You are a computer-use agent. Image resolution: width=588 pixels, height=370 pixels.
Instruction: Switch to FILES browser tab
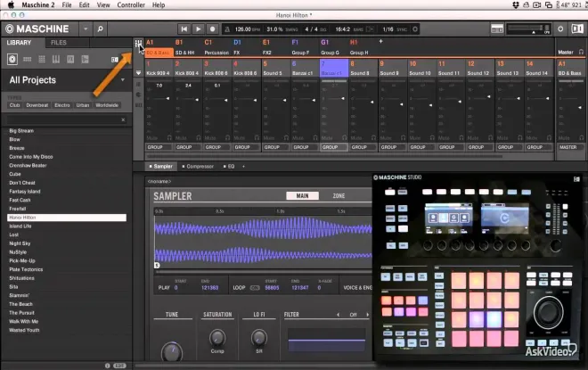point(59,43)
